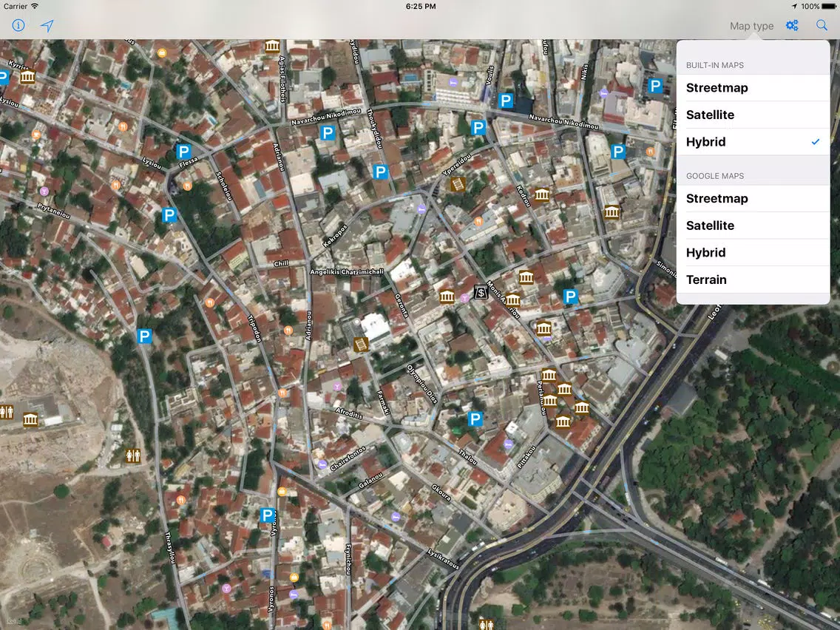The height and width of the screenshot is (630, 840).
Task: Click the Tripodon street label
Action: [x=254, y=328]
